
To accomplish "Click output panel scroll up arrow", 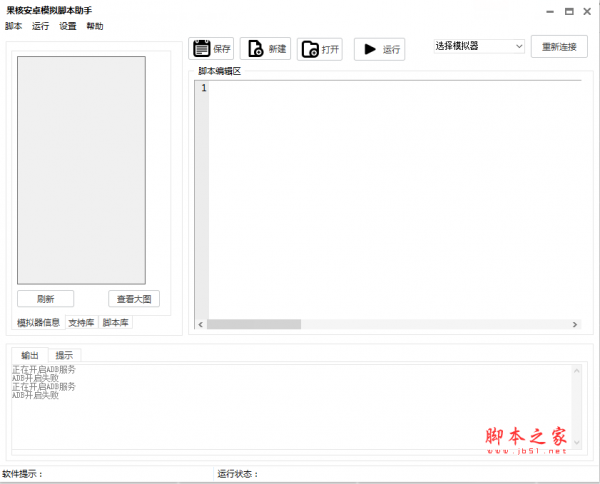I will coord(577,371).
